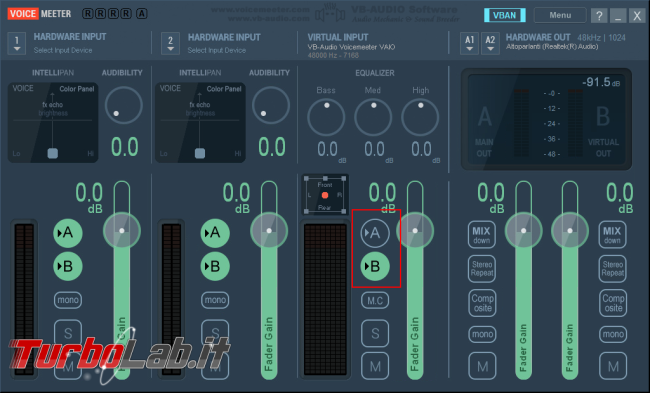Click the B virtual out fader knob
This screenshot has width=650, height=393.
coord(570,230)
